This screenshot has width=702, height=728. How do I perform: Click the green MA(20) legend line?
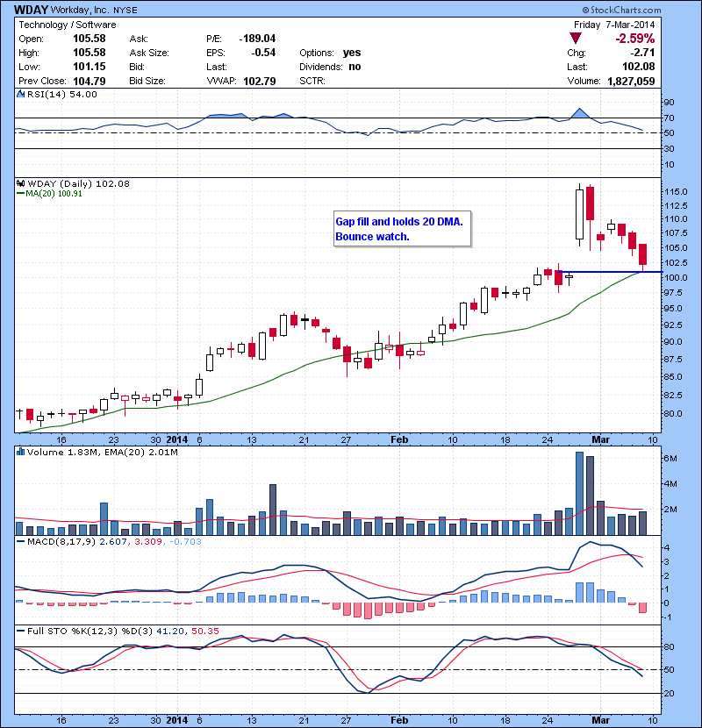click(x=20, y=194)
